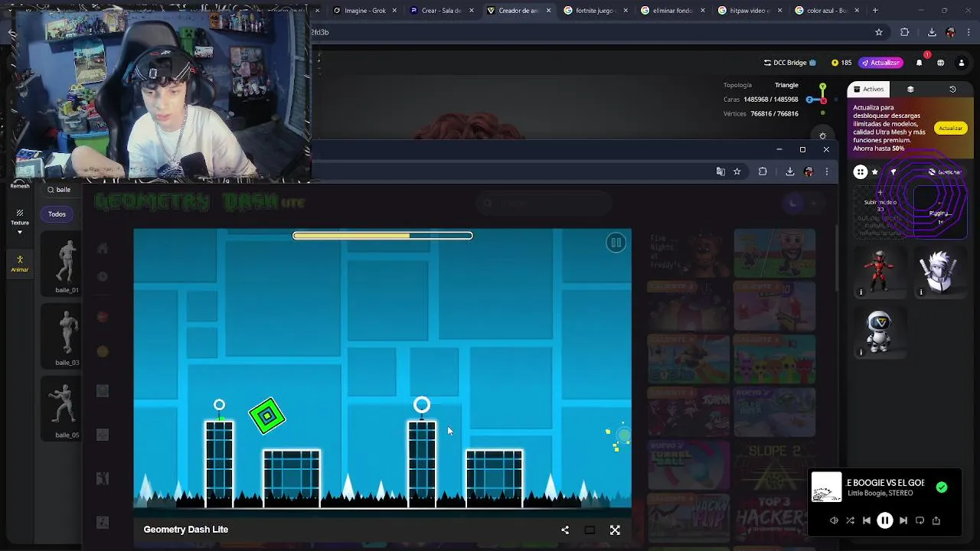The width and height of the screenshot is (980, 551).
Task: Open the front browser three-dot menu
Action: tap(826, 172)
